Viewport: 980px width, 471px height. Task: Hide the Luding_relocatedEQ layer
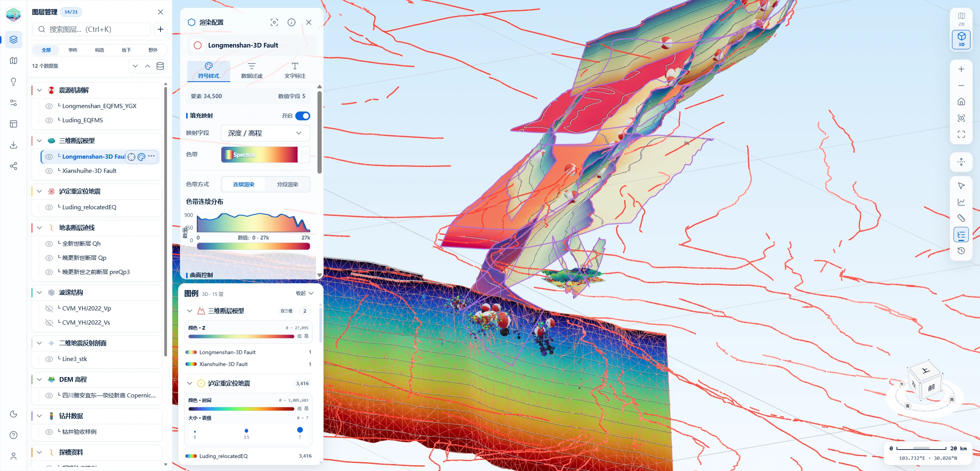point(49,207)
